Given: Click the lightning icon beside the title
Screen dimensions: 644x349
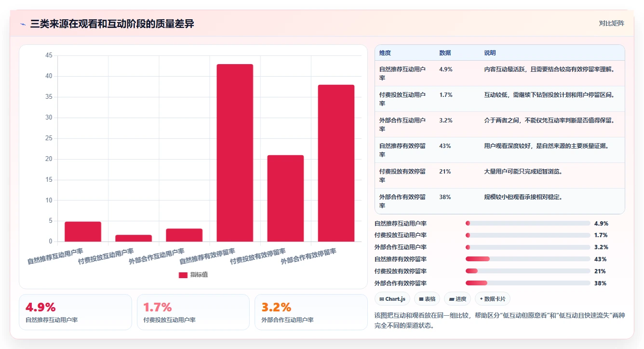Looking at the screenshot, I should [23, 24].
